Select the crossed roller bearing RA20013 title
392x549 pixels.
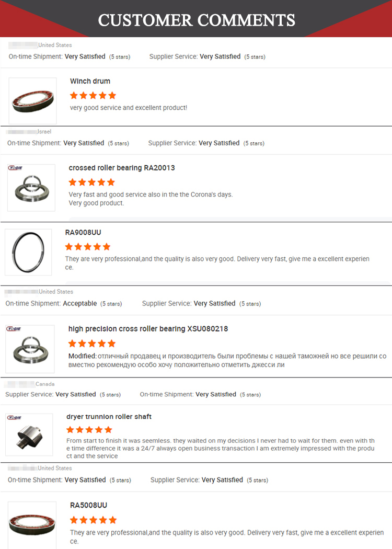point(122,168)
